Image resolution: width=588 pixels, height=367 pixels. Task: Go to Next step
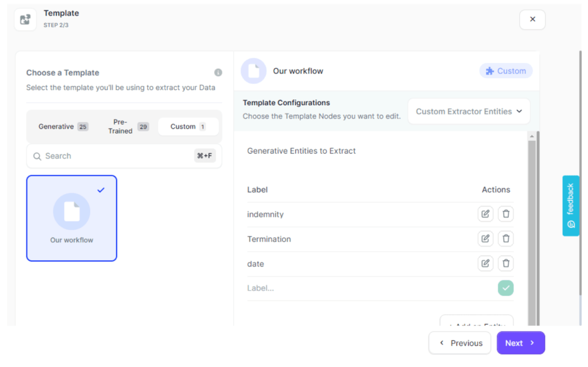[x=520, y=343]
